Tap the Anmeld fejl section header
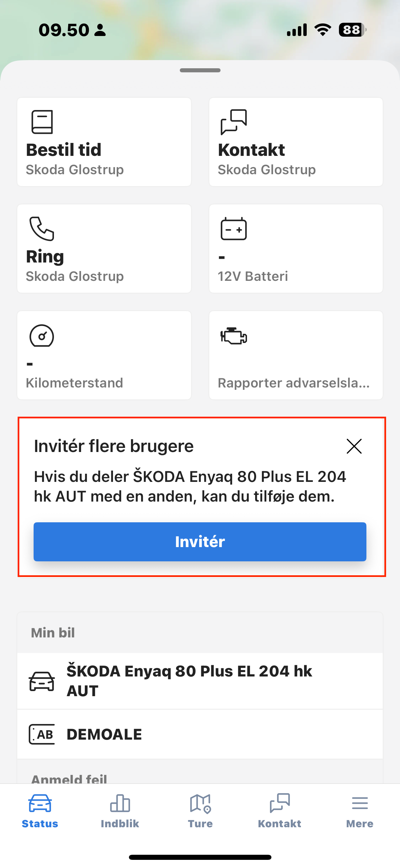Image resolution: width=400 pixels, height=868 pixels. (x=69, y=777)
